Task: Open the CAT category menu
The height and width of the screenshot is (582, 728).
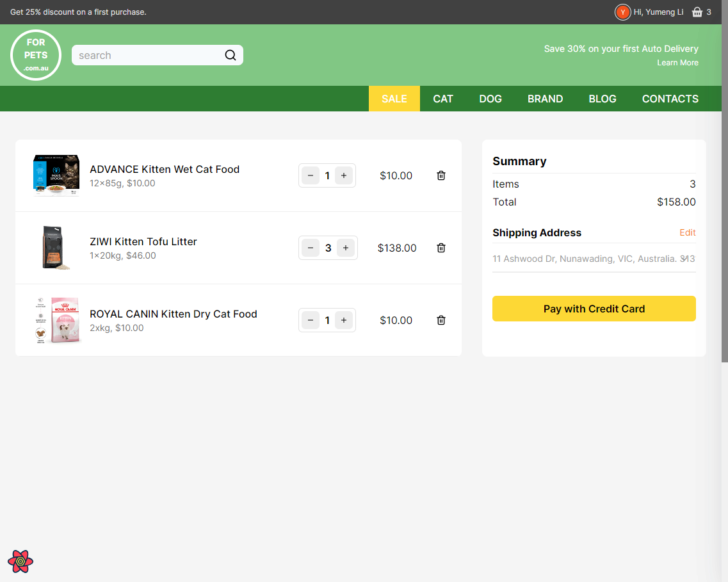Action: pos(443,99)
